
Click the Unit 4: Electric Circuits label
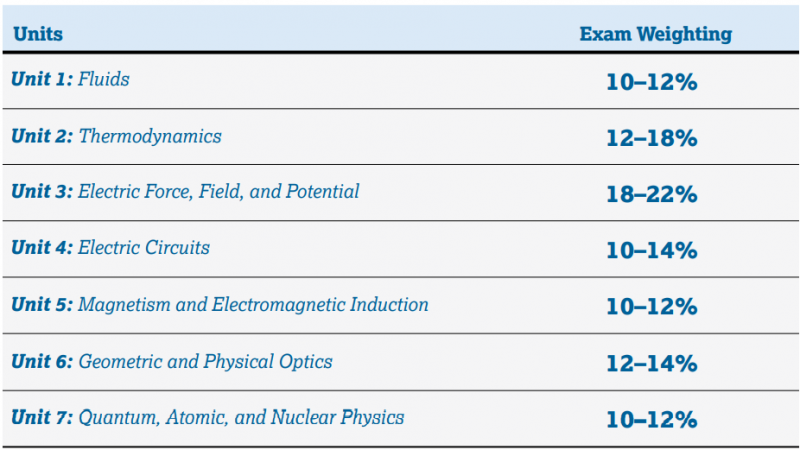pyautogui.click(x=111, y=247)
